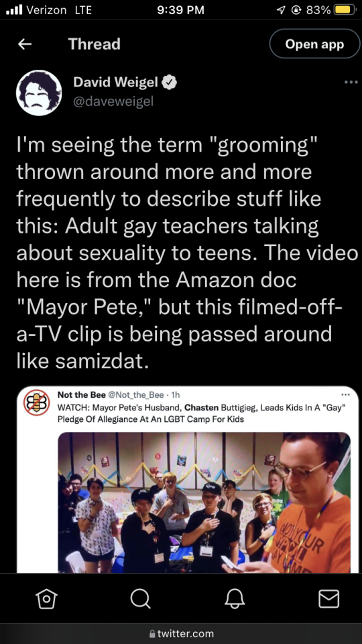Tap the battery indicator in status bar
The image size is (362, 644).
pos(345,10)
